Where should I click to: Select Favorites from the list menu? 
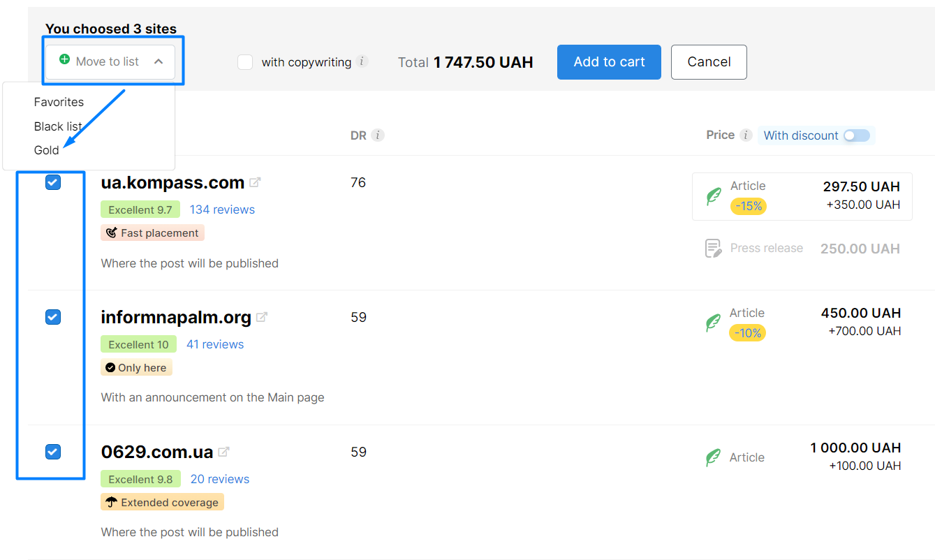(59, 102)
